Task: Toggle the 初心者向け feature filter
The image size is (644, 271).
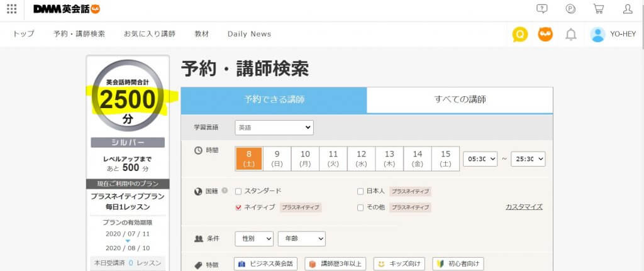Action: [x=458, y=264]
